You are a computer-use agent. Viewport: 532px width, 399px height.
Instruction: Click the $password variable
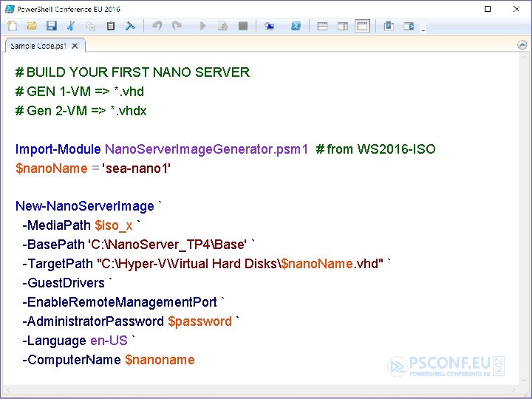pos(199,321)
